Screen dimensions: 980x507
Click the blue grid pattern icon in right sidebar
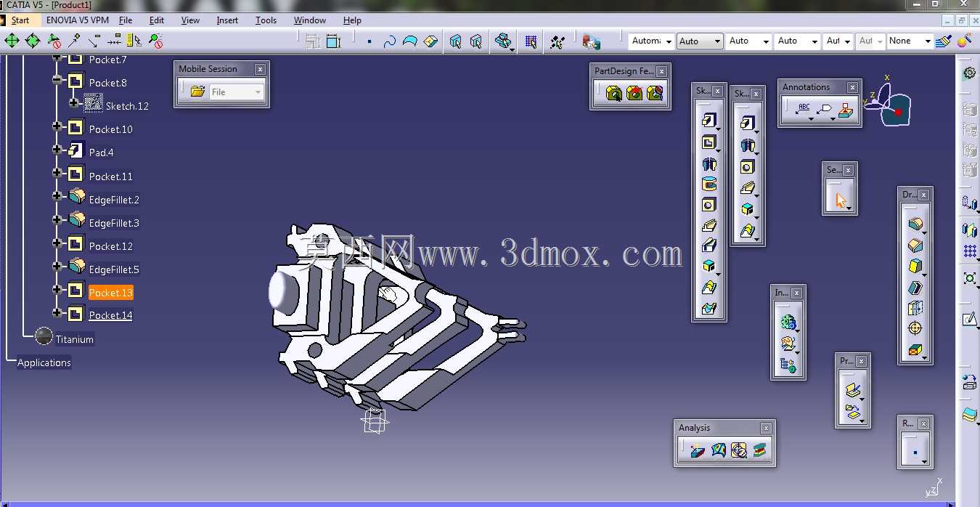[969, 251]
